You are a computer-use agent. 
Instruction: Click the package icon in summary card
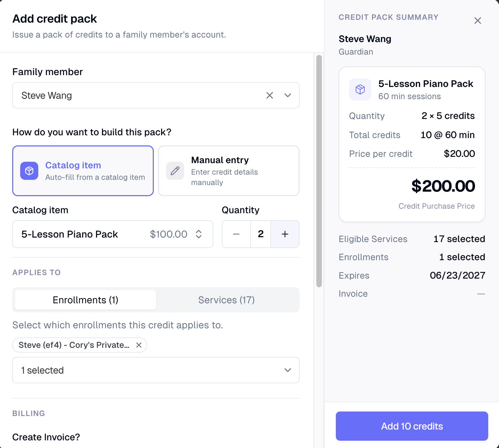pos(360,89)
